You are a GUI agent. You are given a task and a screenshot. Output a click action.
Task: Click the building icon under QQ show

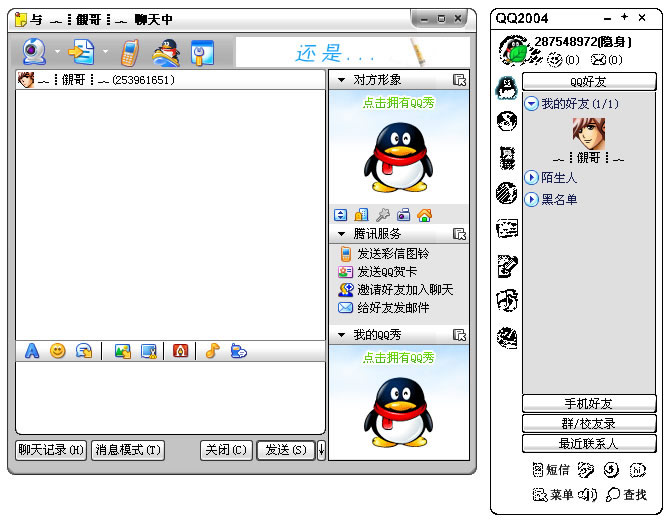[362, 215]
